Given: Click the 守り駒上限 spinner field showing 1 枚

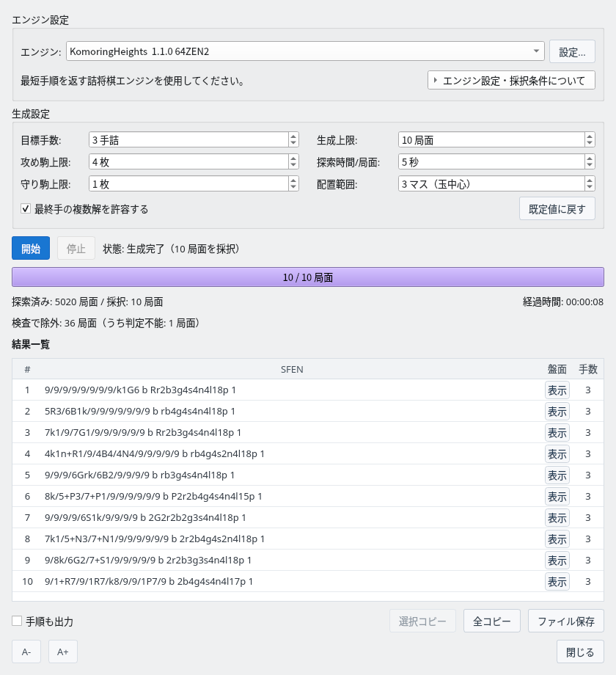Looking at the screenshot, I should point(194,184).
